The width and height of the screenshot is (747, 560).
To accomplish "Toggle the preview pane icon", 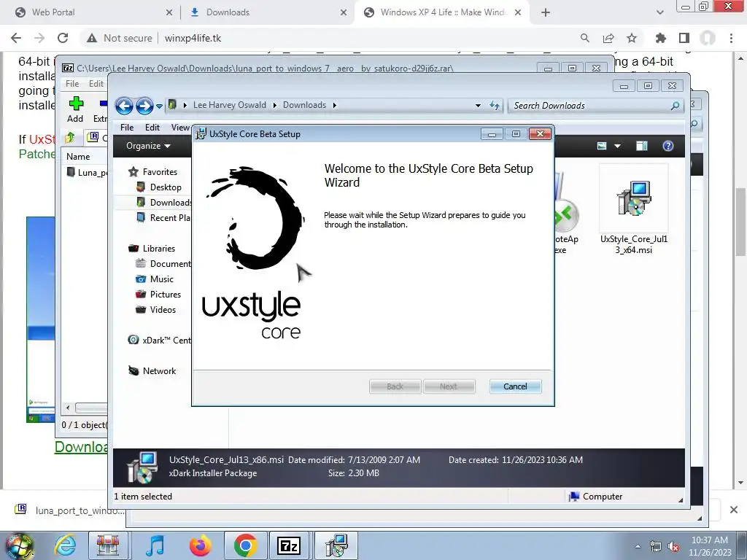I will tap(642, 146).
